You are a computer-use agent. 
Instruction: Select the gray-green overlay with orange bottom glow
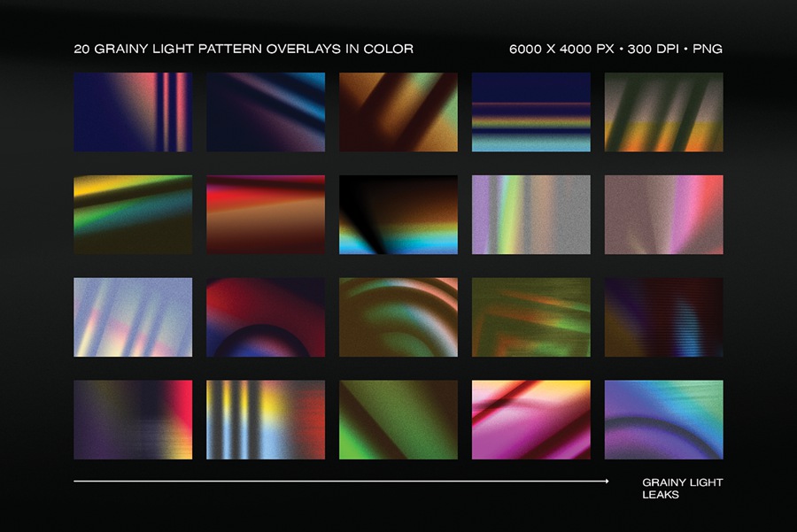pyautogui.click(x=663, y=112)
